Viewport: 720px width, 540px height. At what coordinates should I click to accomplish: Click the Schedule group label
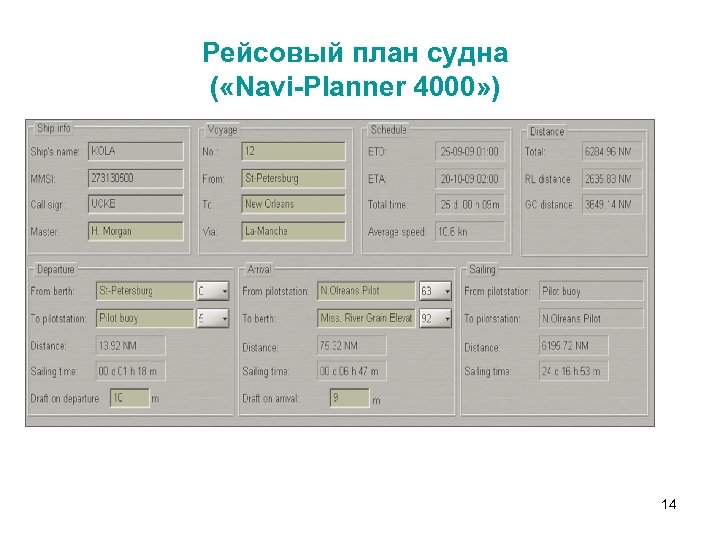(x=388, y=130)
